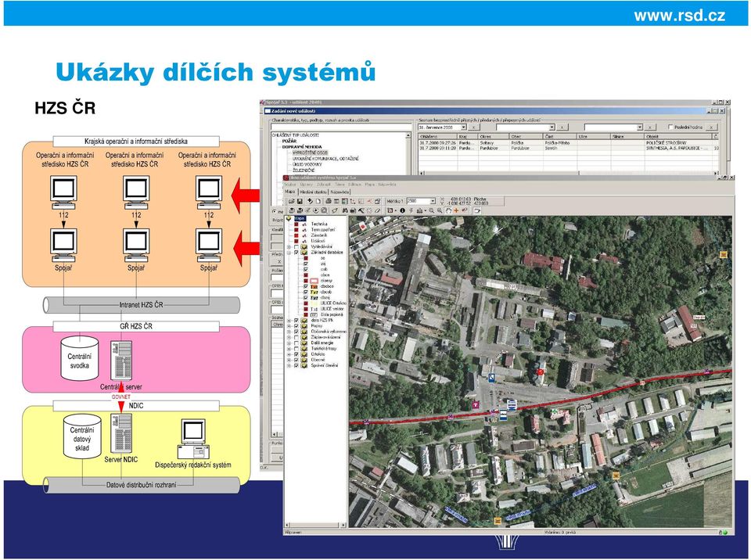The height and width of the screenshot is (560, 751).
Task: Open the Nápověda tab
Action: point(340,192)
